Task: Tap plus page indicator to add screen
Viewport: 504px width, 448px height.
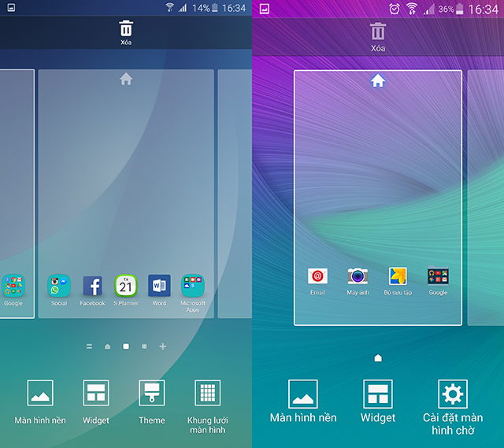Action: point(163,346)
